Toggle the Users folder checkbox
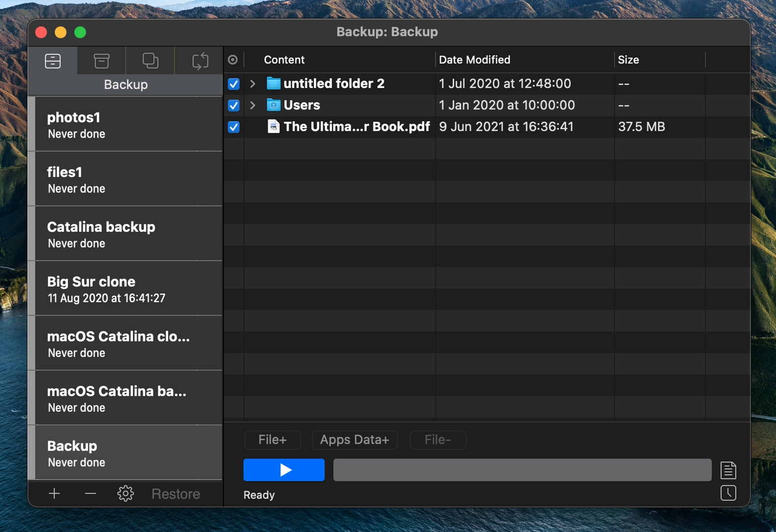The width and height of the screenshot is (776, 532). (234, 106)
